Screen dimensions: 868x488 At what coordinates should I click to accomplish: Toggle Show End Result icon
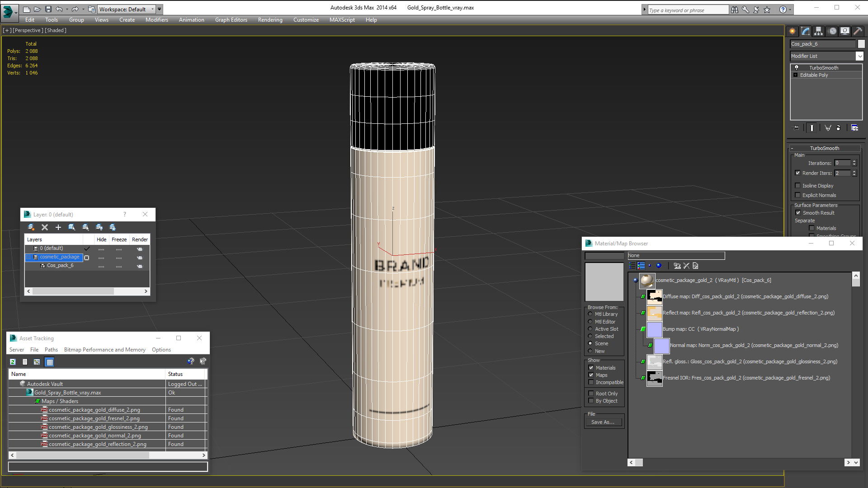click(x=812, y=128)
